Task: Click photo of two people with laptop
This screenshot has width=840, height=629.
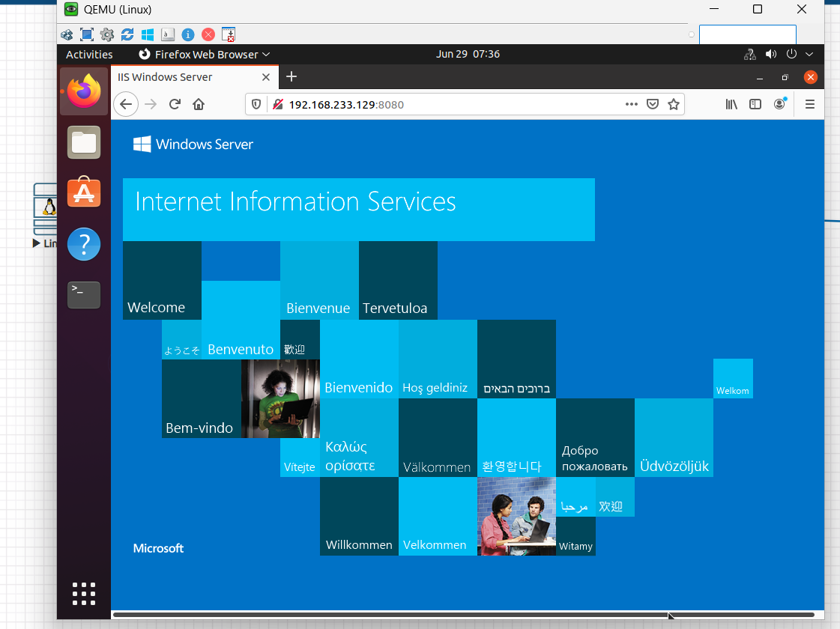Action: pyautogui.click(x=516, y=516)
